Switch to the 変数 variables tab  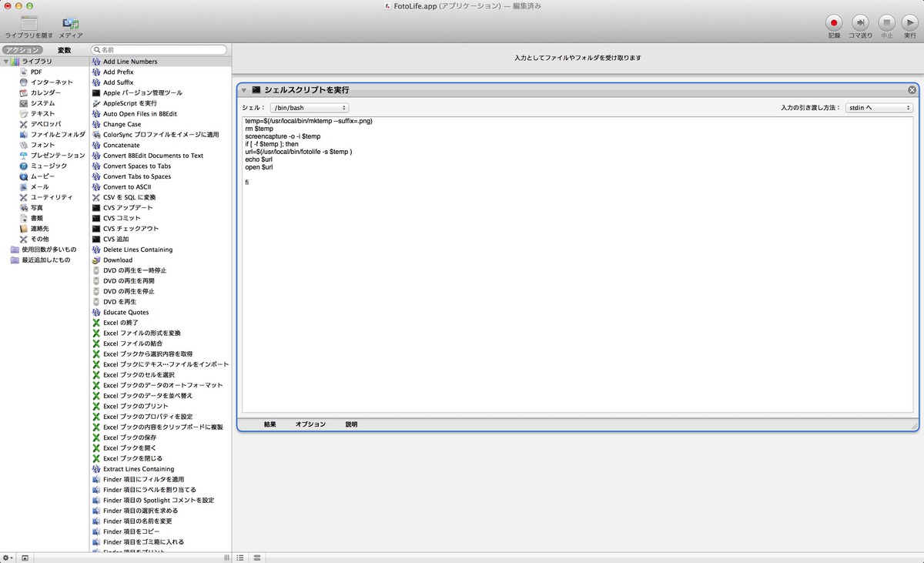(x=65, y=50)
